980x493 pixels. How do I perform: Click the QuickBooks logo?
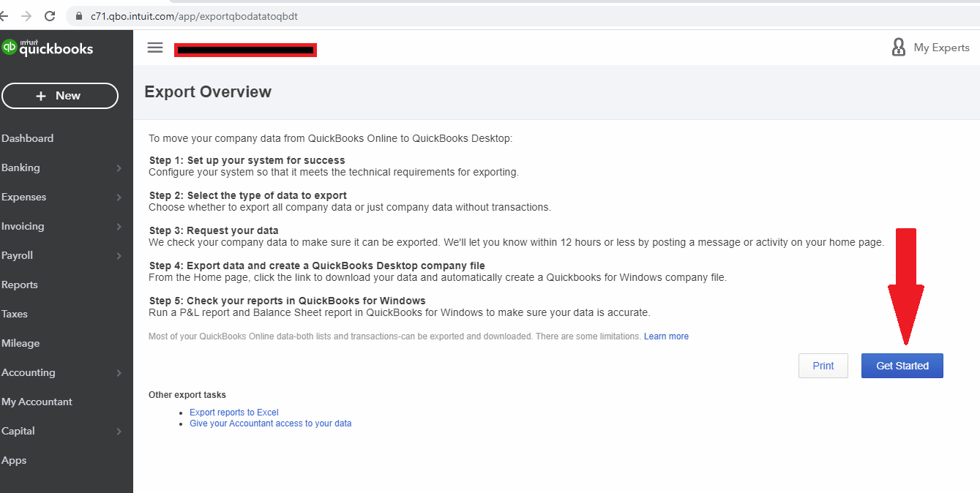(48, 48)
